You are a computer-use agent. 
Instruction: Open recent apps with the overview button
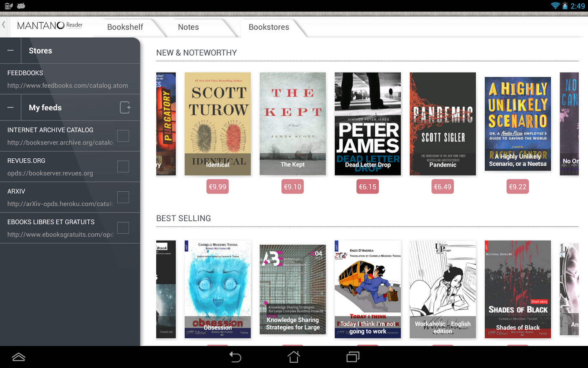click(x=352, y=357)
